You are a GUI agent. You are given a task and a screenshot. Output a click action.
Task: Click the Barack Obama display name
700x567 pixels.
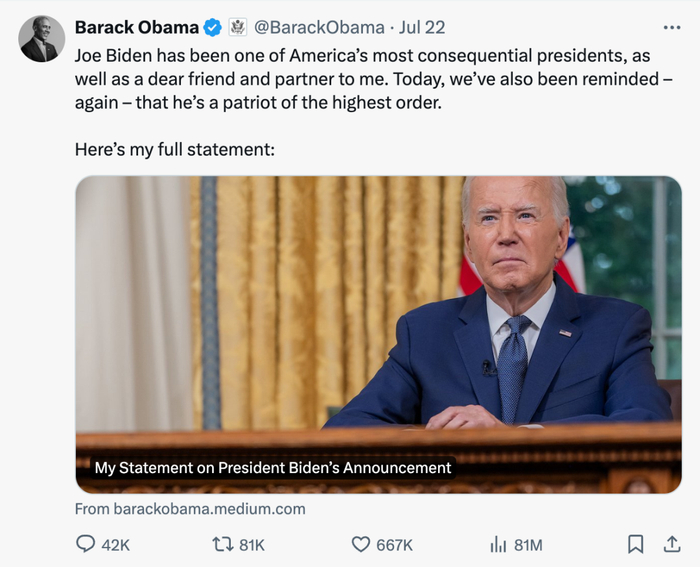(136, 27)
